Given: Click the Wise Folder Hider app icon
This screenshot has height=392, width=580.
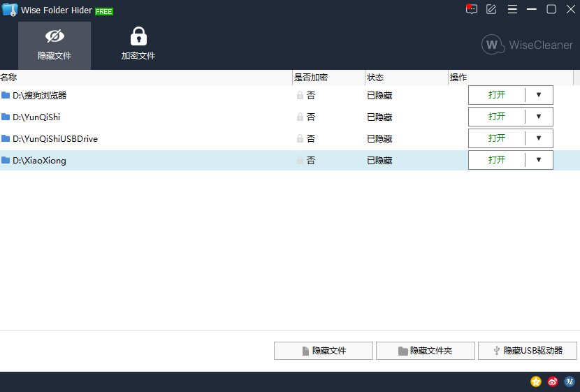Looking at the screenshot, I should coord(10,10).
